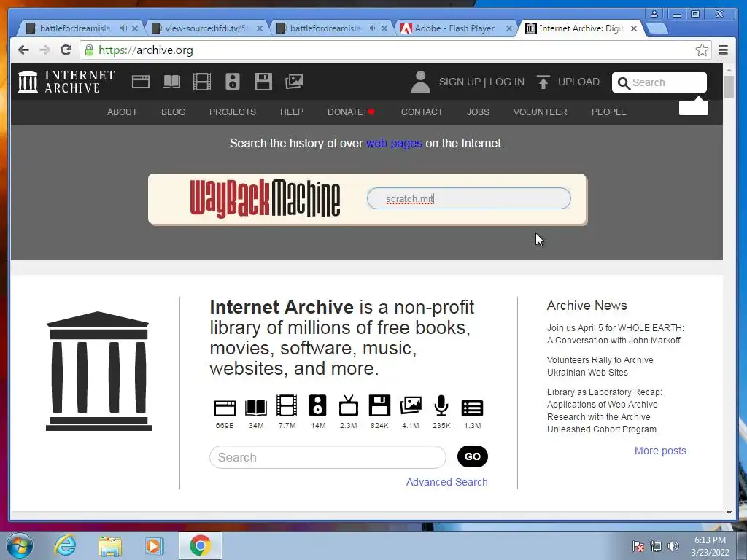Image resolution: width=747 pixels, height=560 pixels.
Task: Open Advanced Search link
Action: [446, 482]
